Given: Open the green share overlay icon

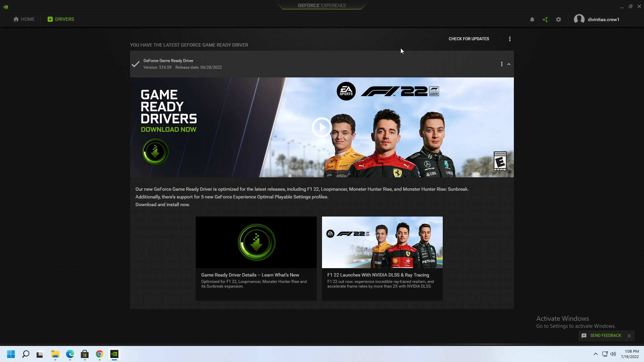Looking at the screenshot, I should pyautogui.click(x=545, y=19).
